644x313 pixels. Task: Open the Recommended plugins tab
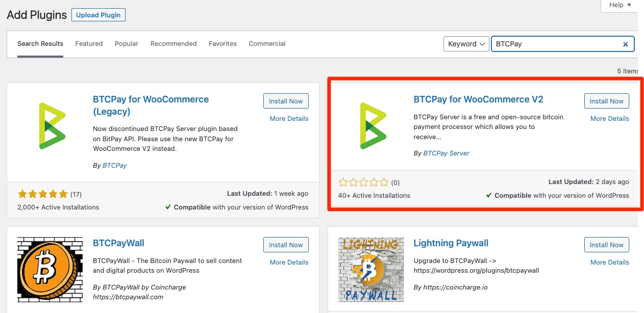coord(174,44)
